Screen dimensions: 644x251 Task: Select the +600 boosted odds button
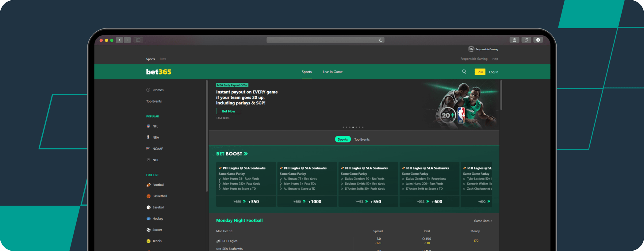(429, 201)
